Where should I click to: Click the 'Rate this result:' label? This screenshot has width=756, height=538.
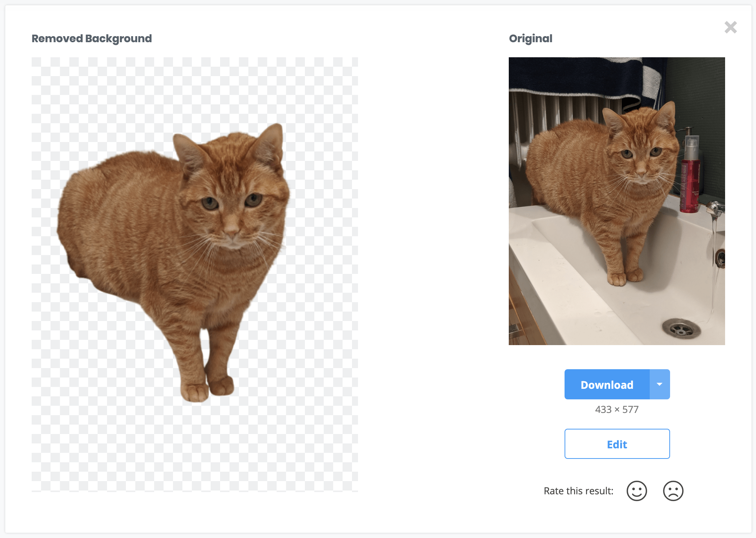[578, 491]
